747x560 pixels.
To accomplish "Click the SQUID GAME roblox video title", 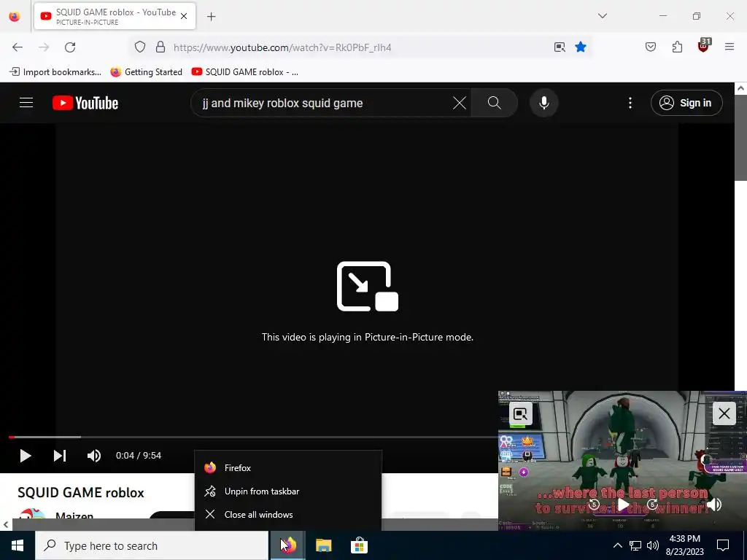I will (x=80, y=492).
